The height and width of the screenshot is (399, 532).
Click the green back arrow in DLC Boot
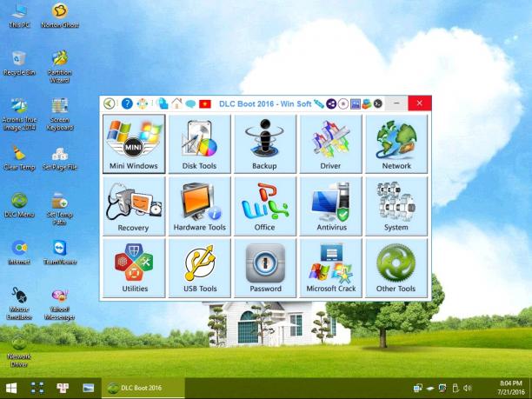[x=109, y=103]
